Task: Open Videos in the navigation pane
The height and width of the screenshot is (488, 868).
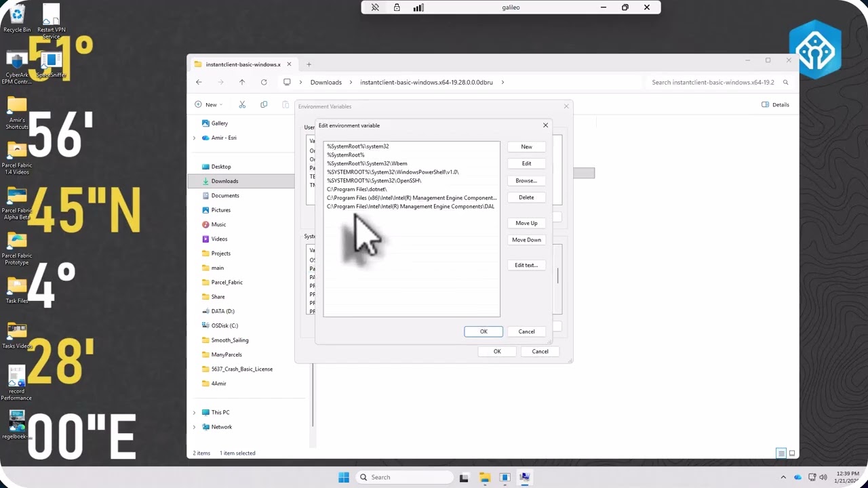Action: click(x=219, y=239)
